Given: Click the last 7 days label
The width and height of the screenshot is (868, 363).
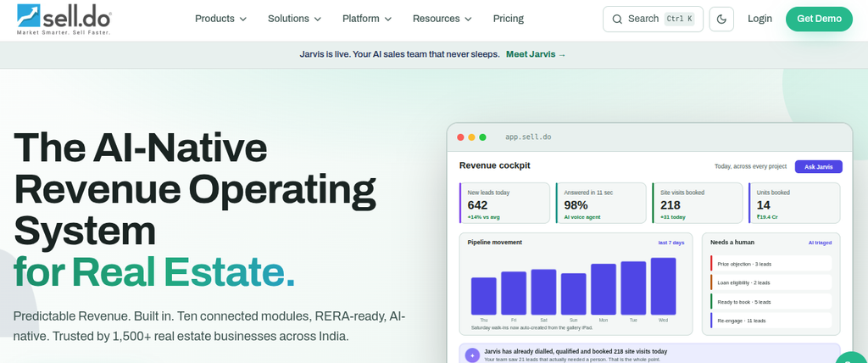Looking at the screenshot, I should (671, 243).
